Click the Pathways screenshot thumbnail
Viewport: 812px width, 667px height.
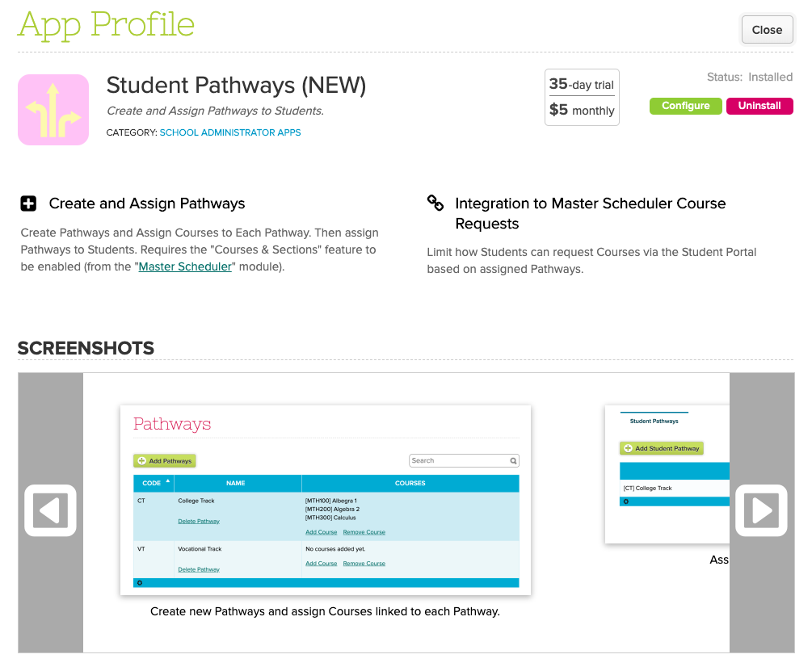(326, 501)
